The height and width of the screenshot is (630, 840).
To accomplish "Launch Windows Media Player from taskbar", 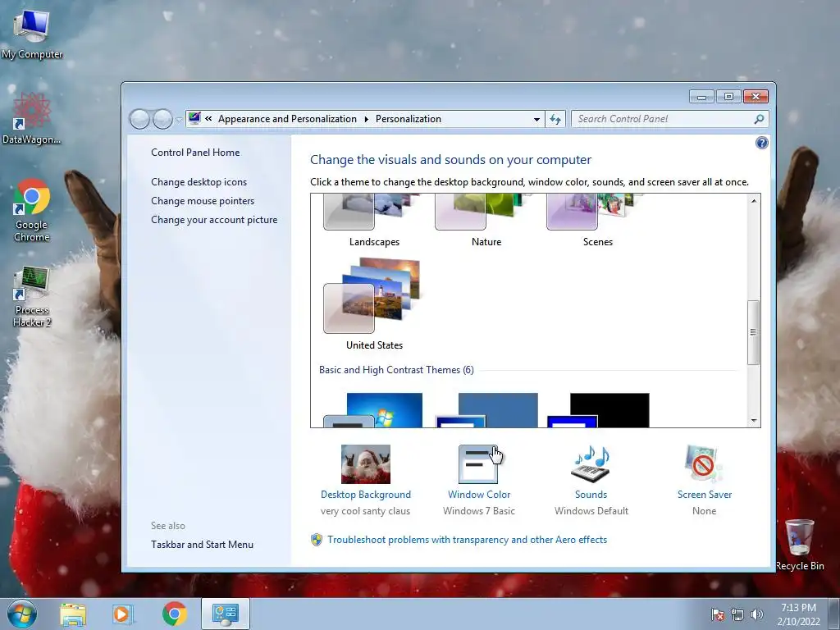I will click(122, 614).
